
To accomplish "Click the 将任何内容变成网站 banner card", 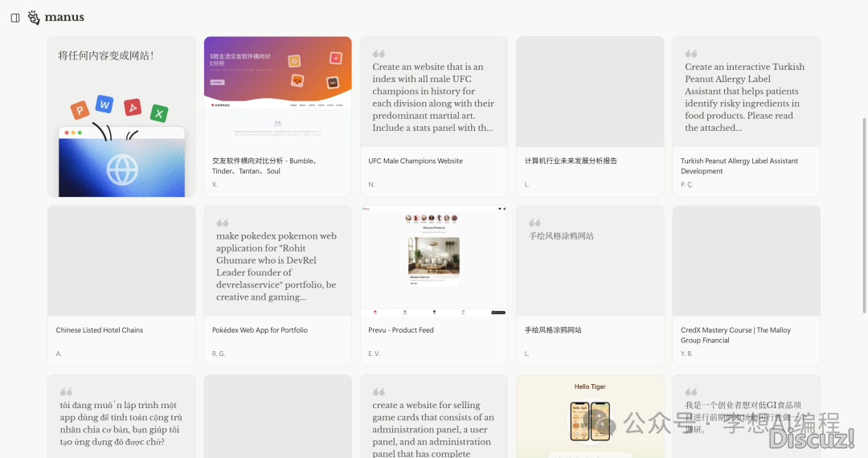I will click(x=121, y=117).
